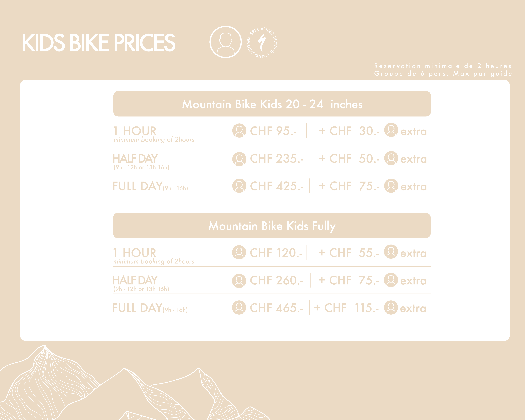This screenshot has width=525, height=420.
Task: Select the person icon before CHF 95.-
Action: point(239,131)
